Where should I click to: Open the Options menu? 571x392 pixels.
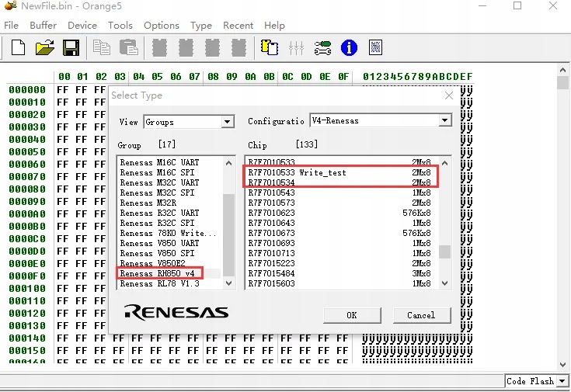click(x=162, y=26)
